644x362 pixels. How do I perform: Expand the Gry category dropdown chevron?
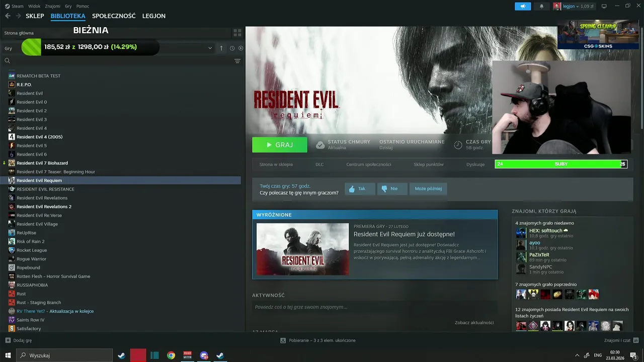(x=210, y=48)
